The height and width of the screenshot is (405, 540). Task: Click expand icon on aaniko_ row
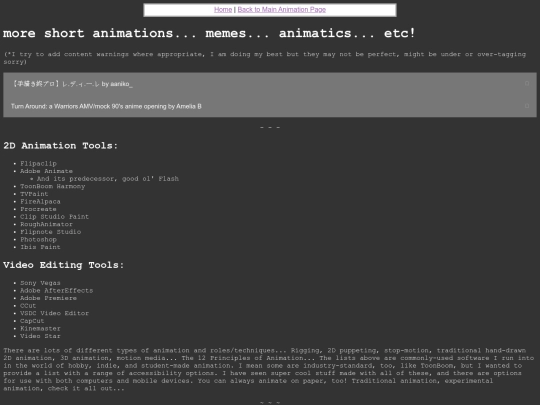(527, 83)
